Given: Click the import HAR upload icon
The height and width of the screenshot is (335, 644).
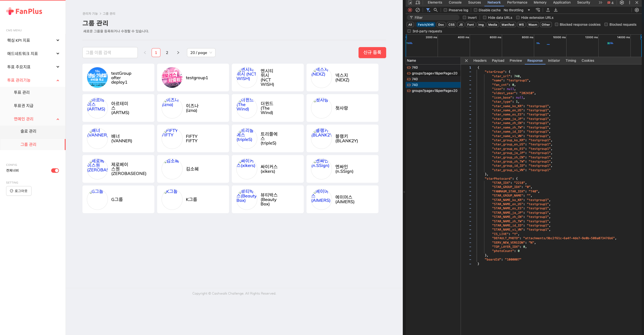Looking at the screenshot, I should [548, 10].
